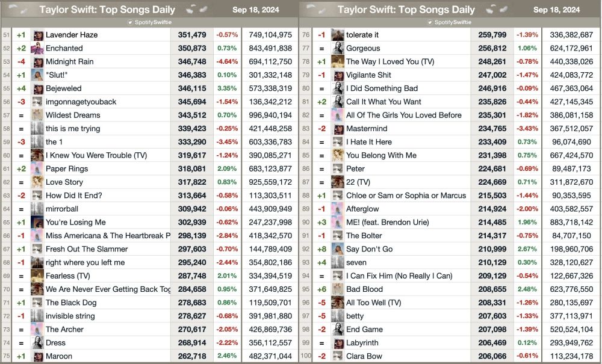Select the song title I Did Something Bad
The width and height of the screenshot is (602, 364).
click(x=382, y=88)
